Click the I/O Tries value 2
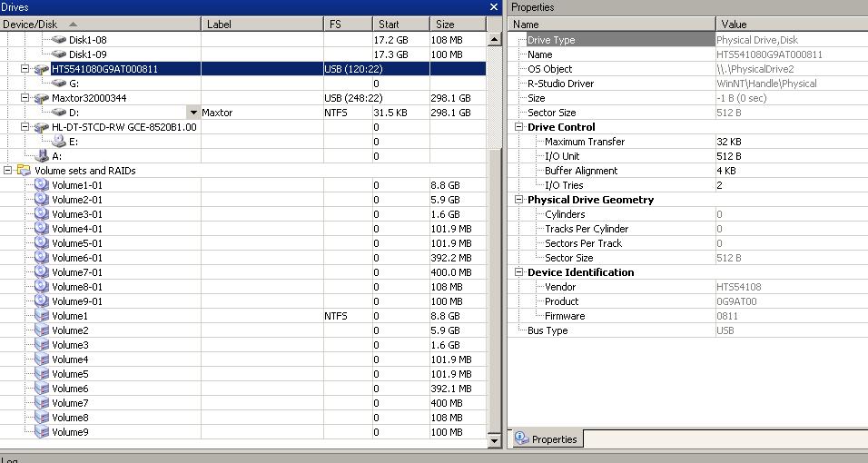The image size is (868, 463). tap(720, 185)
